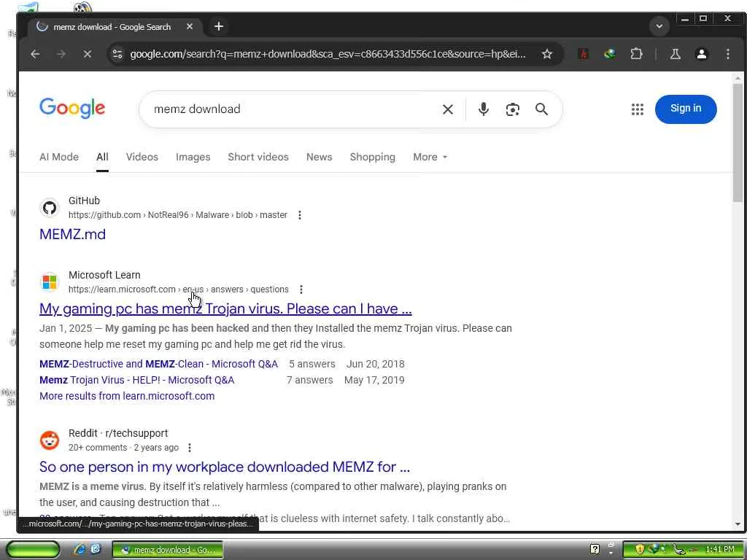The height and width of the screenshot is (560, 747).
Task: Start voice search with the microphone icon
Action: tap(484, 109)
